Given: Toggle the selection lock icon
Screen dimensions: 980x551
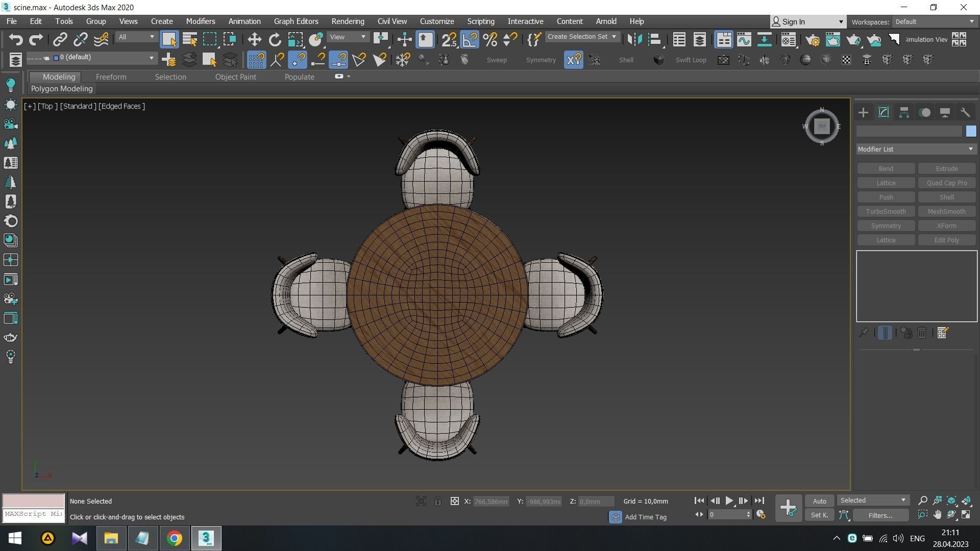Looking at the screenshot, I should click(x=437, y=502).
